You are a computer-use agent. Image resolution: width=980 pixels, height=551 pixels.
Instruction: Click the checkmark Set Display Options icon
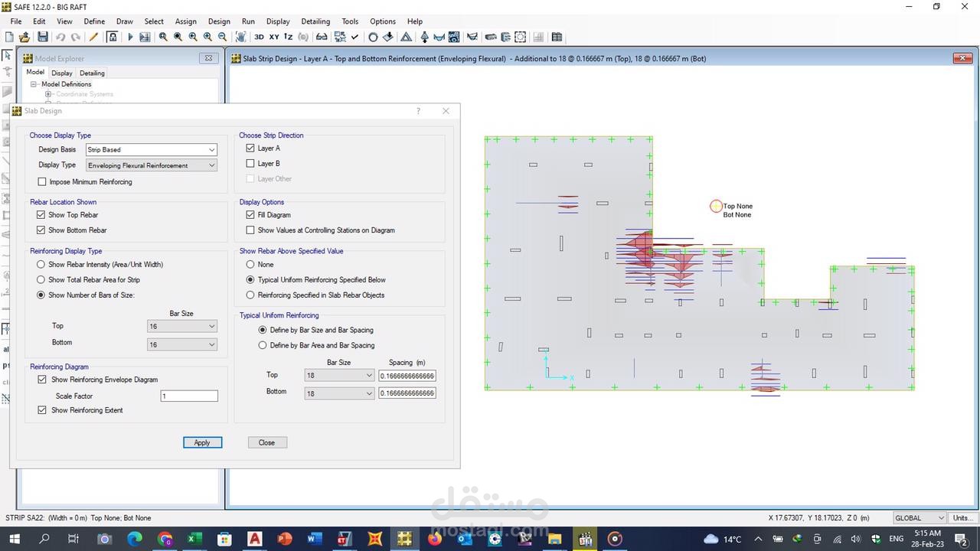[x=354, y=37]
